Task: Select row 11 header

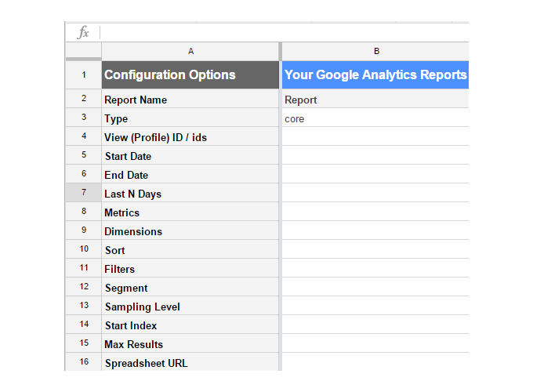Action: click(83, 268)
